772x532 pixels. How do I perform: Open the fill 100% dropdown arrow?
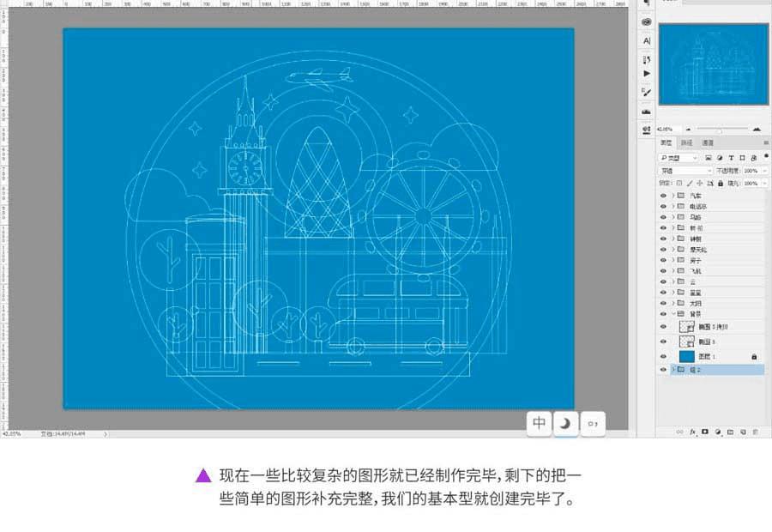[764, 184]
